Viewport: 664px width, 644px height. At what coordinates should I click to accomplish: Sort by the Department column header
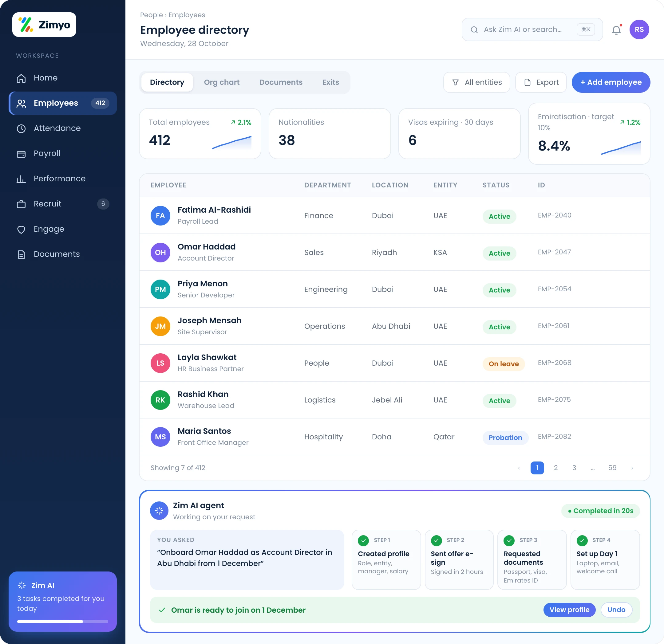327,185
